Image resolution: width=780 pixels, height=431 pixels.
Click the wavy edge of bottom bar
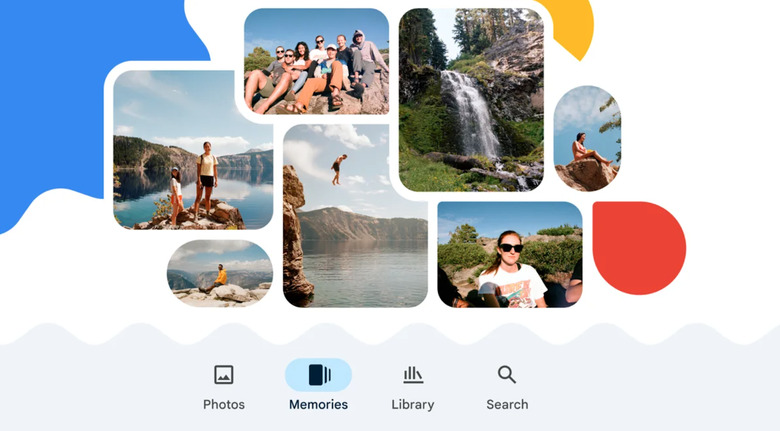pyautogui.click(x=390, y=333)
